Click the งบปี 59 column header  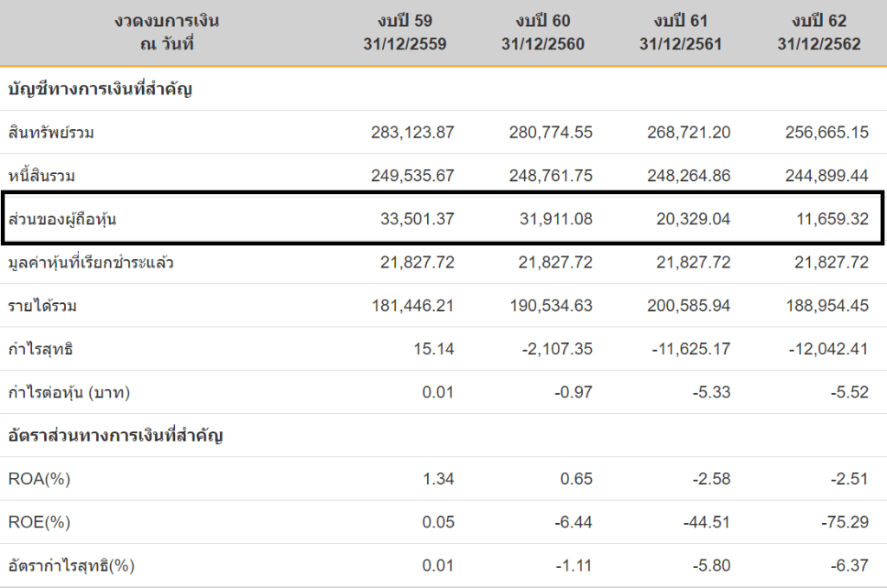coord(405,32)
